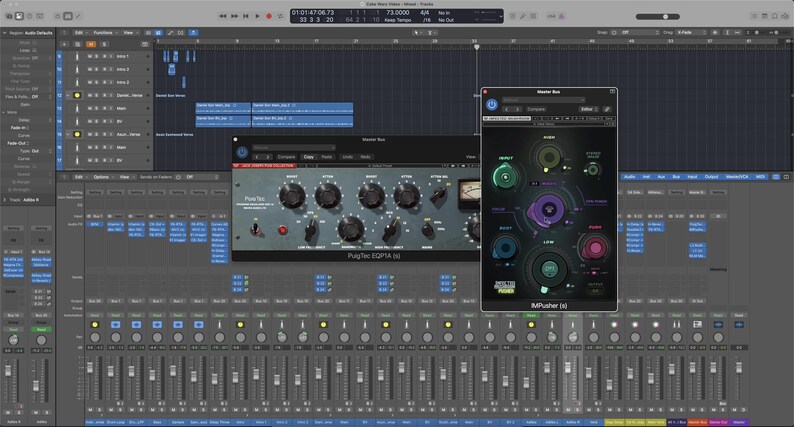Click Paste in PuigTec plugin window
The image size is (794, 427).
tap(327, 157)
